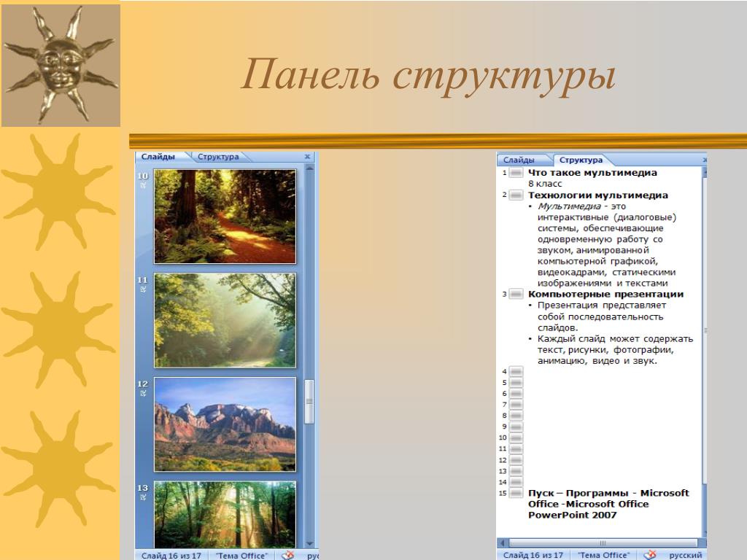Click slide icon for outline item 6

pyautogui.click(x=516, y=393)
